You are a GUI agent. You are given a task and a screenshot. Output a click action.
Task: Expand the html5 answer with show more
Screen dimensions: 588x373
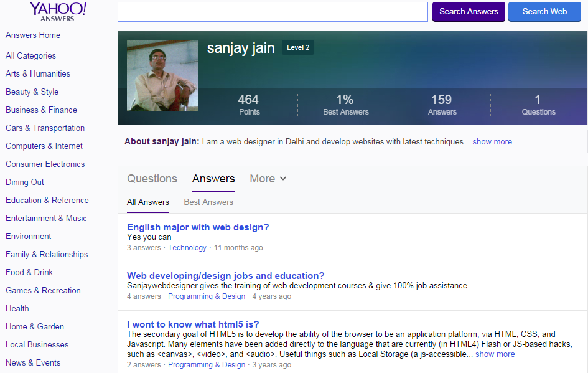point(495,354)
